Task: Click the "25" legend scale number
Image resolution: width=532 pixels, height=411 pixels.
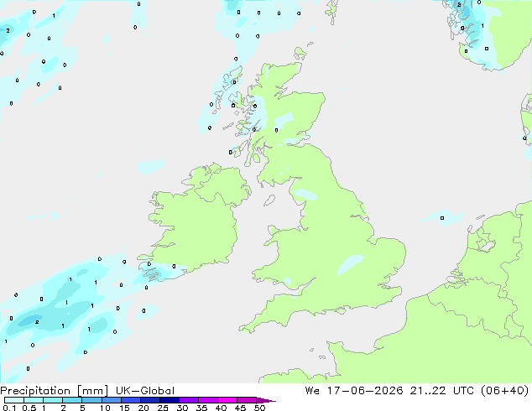Action: (163, 408)
